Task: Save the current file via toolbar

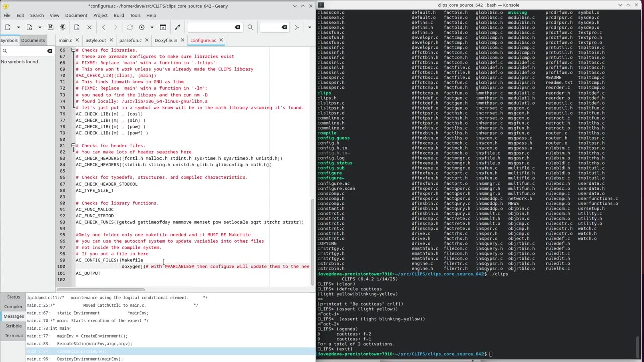Action: (x=51, y=27)
